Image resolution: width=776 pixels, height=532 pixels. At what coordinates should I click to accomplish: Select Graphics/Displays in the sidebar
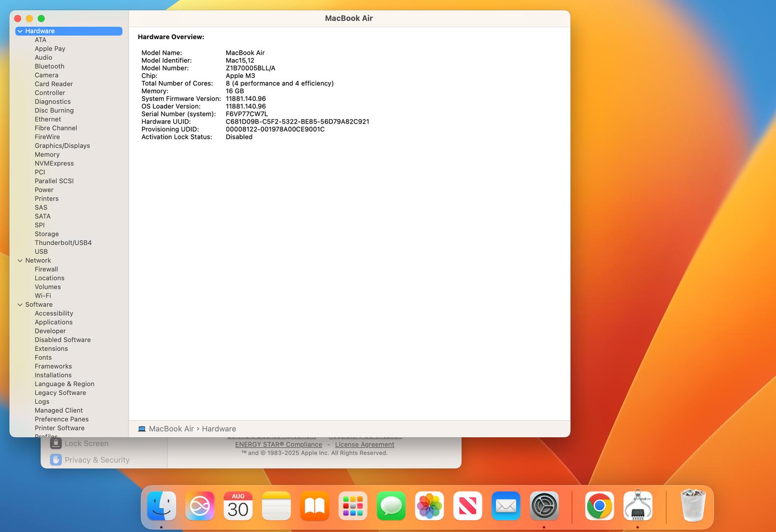[x=62, y=146]
